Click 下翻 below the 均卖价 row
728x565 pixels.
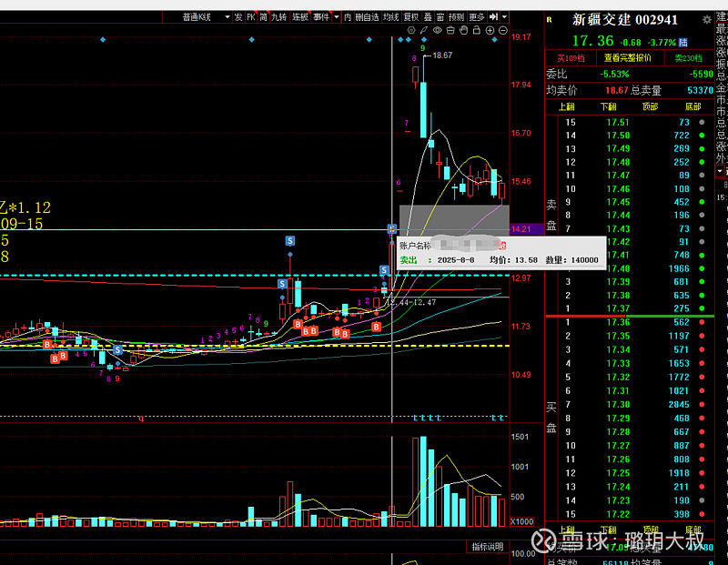pyautogui.click(x=608, y=106)
